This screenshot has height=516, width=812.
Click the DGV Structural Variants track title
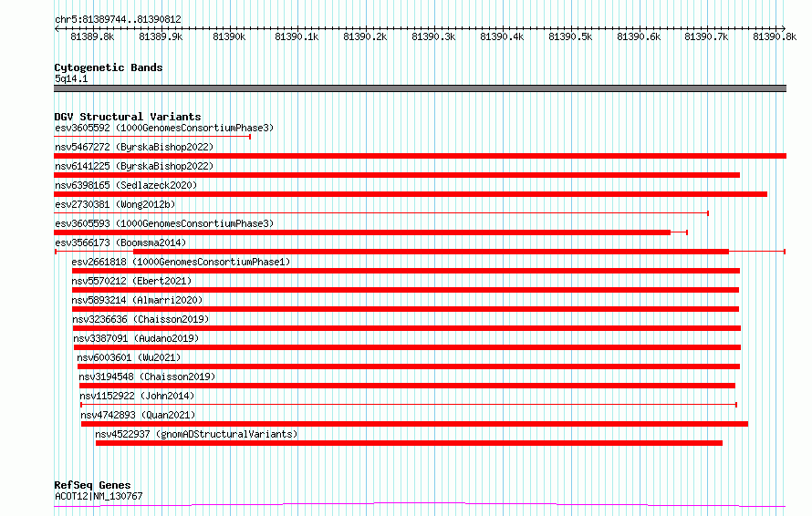[x=128, y=117]
